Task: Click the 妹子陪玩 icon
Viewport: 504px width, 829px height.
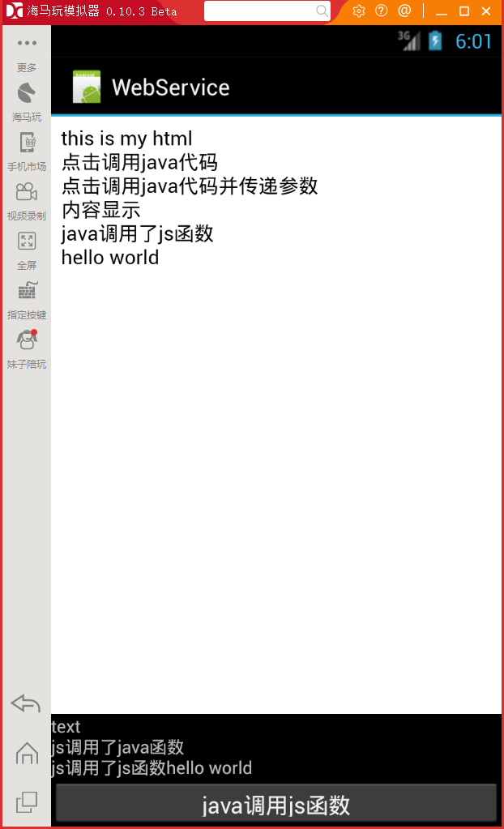Action: pos(27,340)
